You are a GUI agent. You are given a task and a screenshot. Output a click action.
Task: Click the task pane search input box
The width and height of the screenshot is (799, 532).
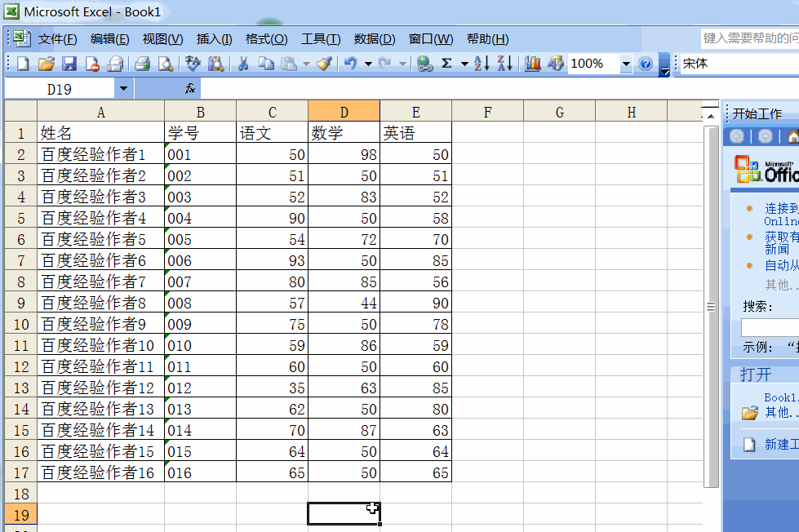tap(770, 327)
